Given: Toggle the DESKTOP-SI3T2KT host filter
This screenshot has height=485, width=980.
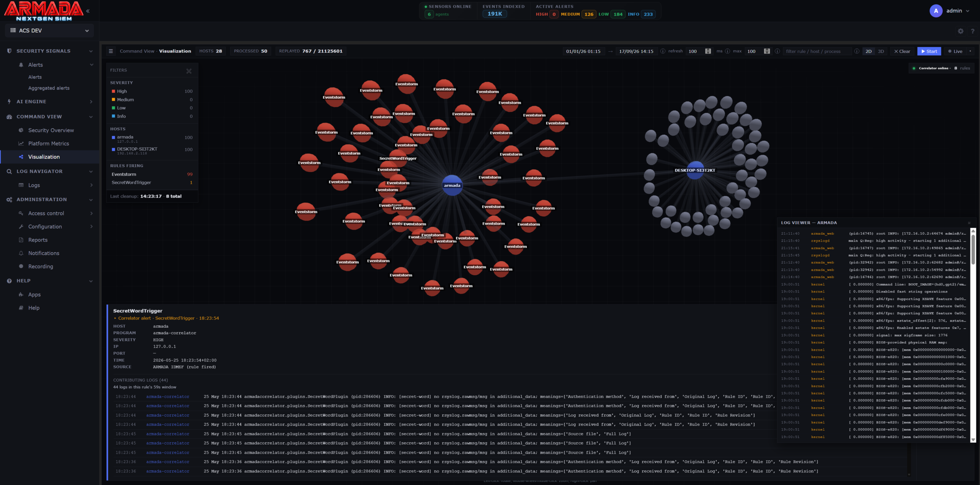Looking at the screenshot, I should pos(152,150).
